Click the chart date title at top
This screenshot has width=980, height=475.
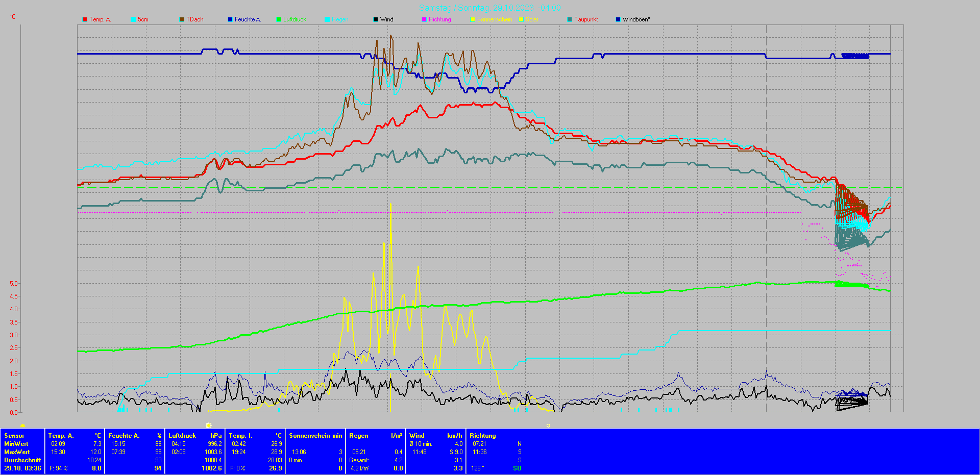[489, 8]
